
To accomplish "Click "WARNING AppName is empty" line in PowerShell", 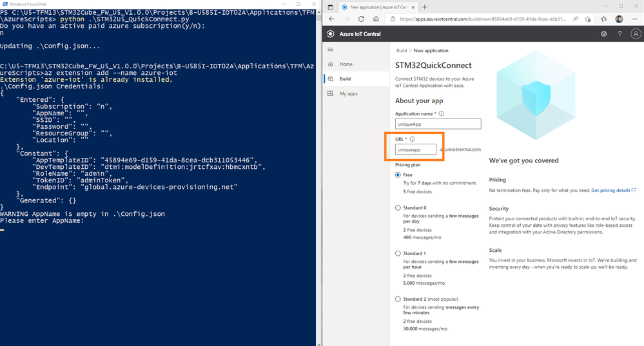I will tap(82, 214).
